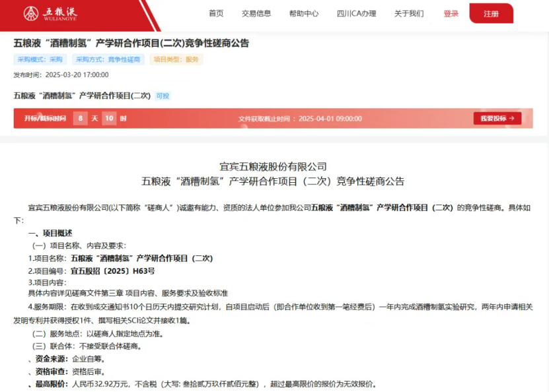The image size is (549, 392).
Task: Click the 注册 button
Action: [491, 13]
